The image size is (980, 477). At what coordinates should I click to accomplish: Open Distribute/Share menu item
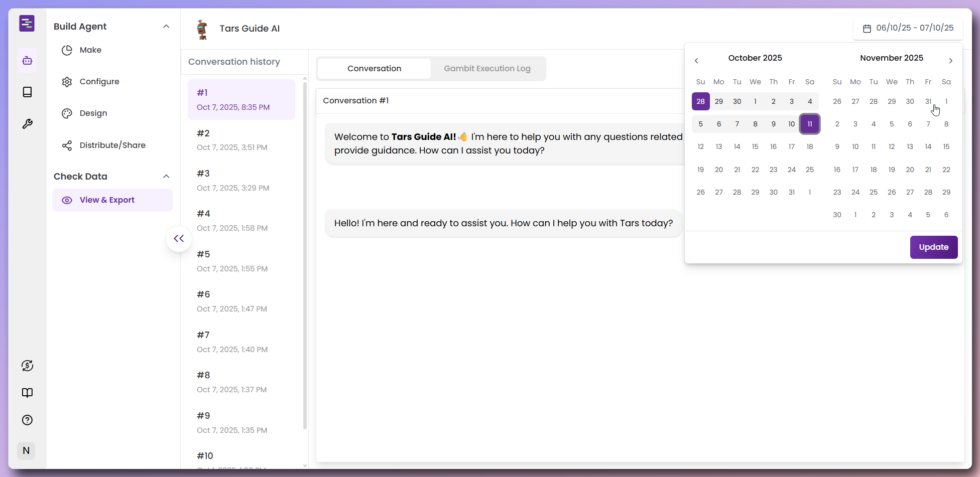coord(112,145)
